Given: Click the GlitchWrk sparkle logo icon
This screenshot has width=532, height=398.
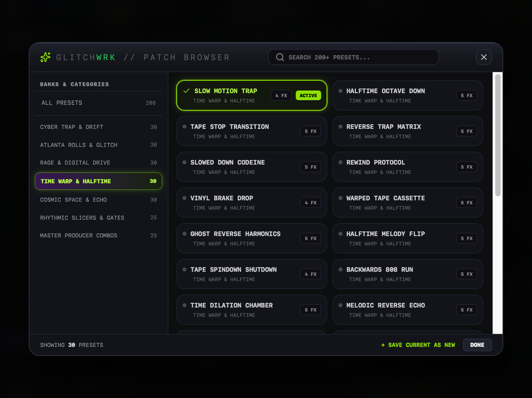Looking at the screenshot, I should (45, 57).
